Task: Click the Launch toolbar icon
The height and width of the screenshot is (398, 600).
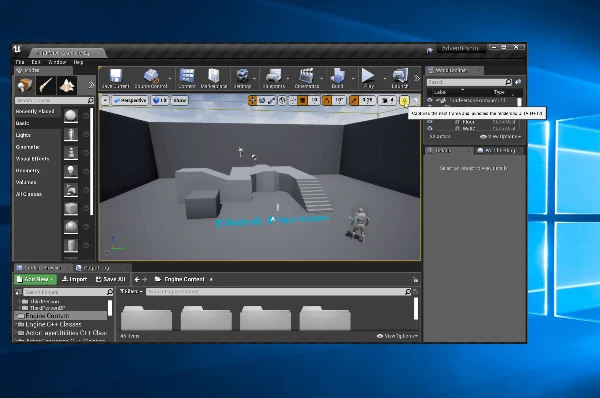Action: (x=400, y=78)
